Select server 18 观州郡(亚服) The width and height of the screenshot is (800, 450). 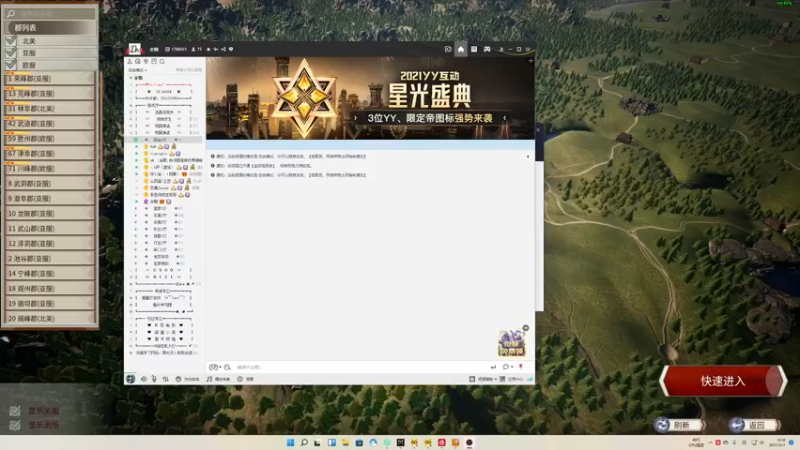(x=50, y=288)
